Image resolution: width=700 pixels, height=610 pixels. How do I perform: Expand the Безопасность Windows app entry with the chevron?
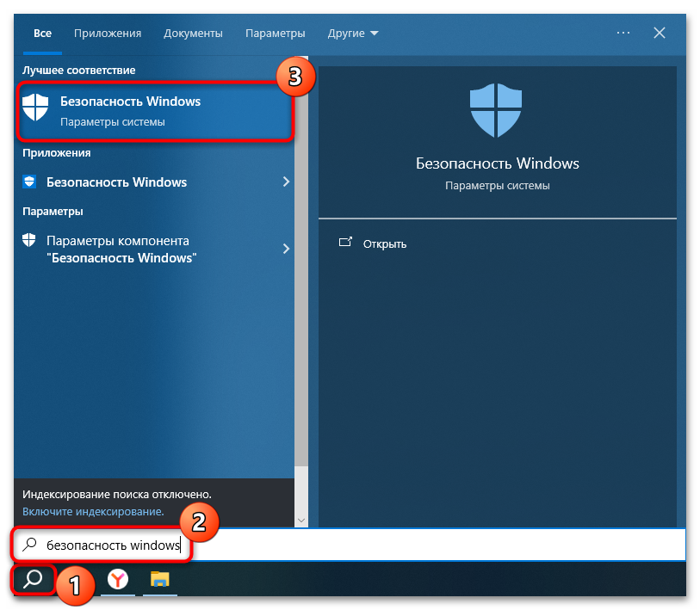(286, 182)
